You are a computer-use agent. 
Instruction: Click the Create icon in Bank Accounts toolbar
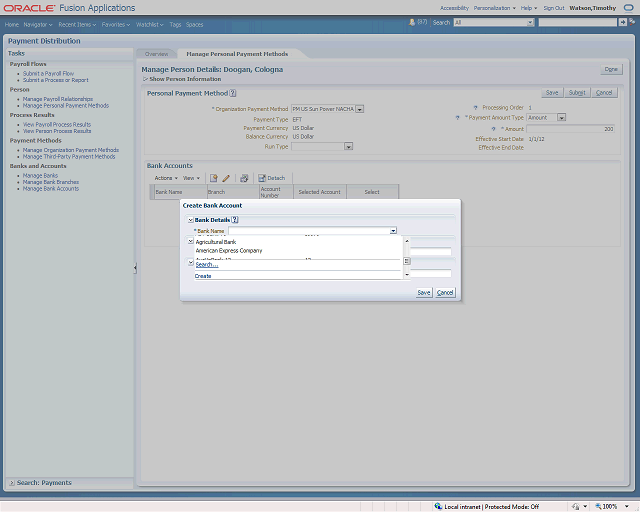point(214,178)
